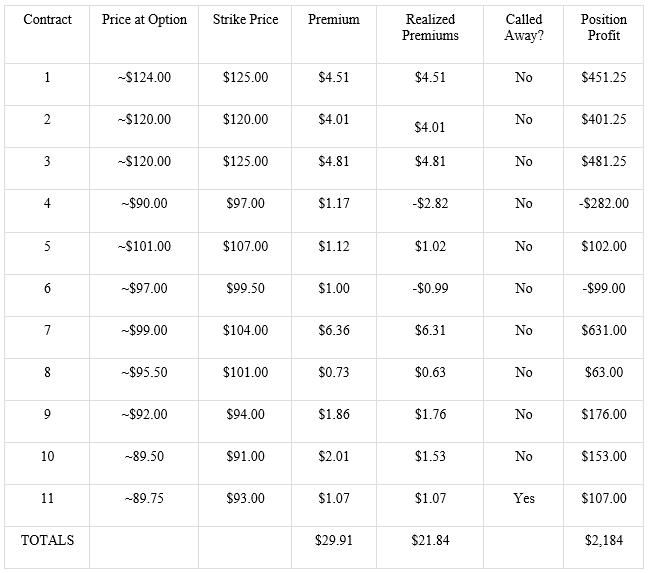649x573 pixels.
Task: Click the "Strike Price" column header
Action: 245,20
